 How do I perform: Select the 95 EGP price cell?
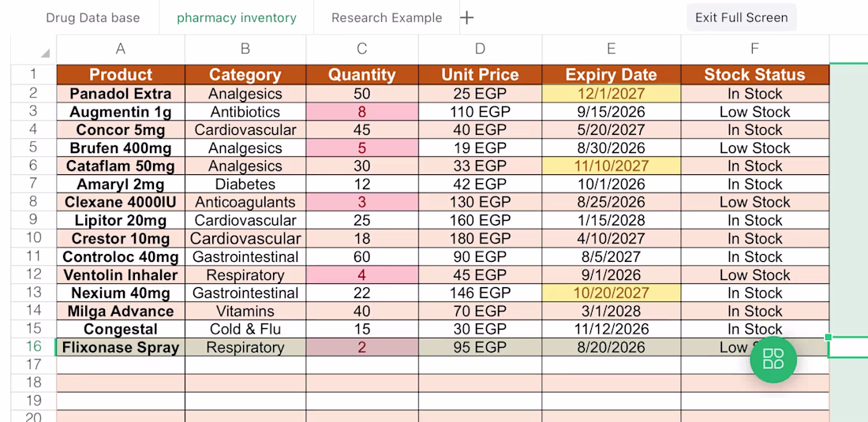point(480,347)
